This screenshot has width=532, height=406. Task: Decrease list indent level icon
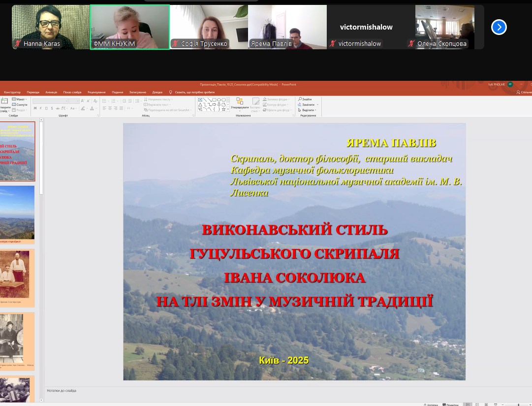point(124,101)
